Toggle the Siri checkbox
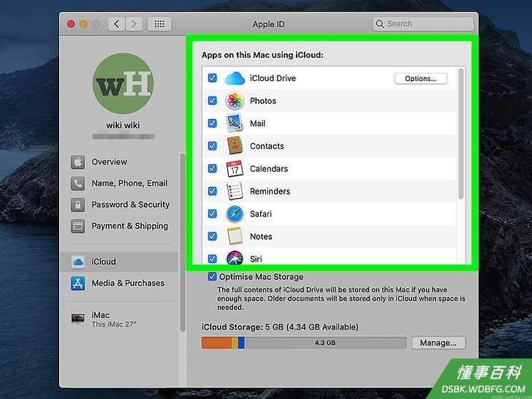This screenshot has height=399, width=532. coord(213,259)
